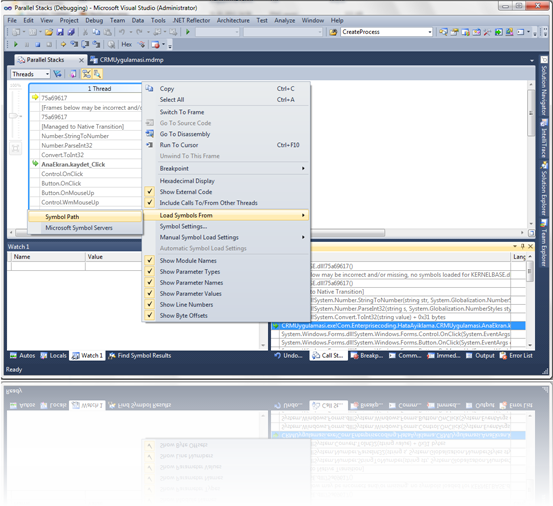Click the Copy icon in standard toolbar
This screenshot has width=553, height=506.
click(x=96, y=32)
